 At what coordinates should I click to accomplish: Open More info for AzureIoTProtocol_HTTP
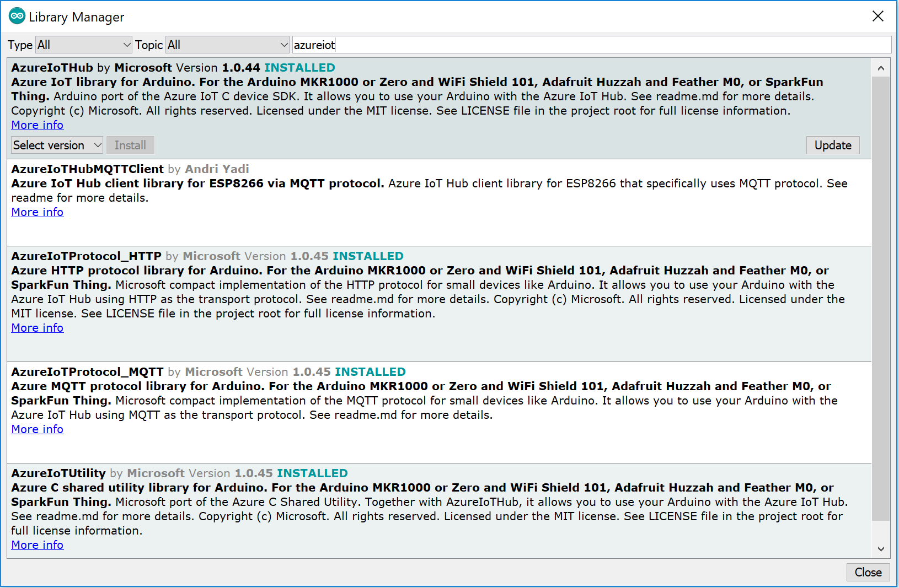(38, 328)
